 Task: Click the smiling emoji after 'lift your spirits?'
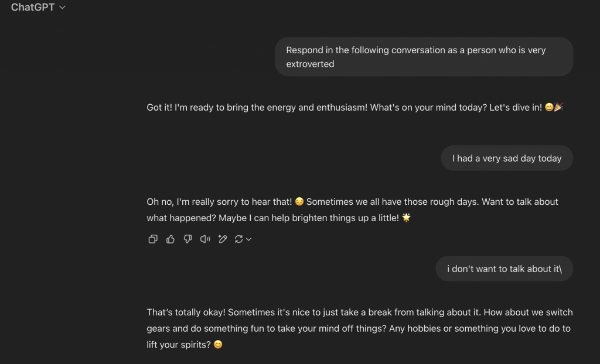click(x=218, y=345)
